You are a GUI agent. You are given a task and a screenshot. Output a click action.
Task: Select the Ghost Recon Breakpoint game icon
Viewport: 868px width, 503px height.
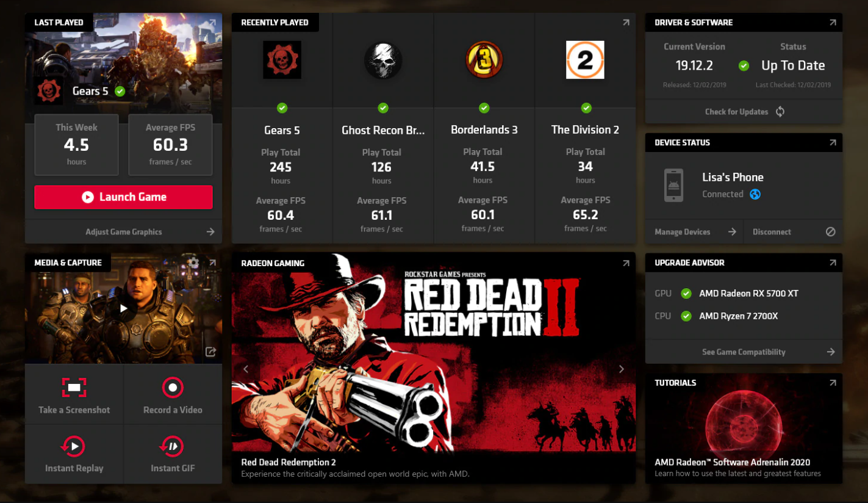click(x=383, y=60)
